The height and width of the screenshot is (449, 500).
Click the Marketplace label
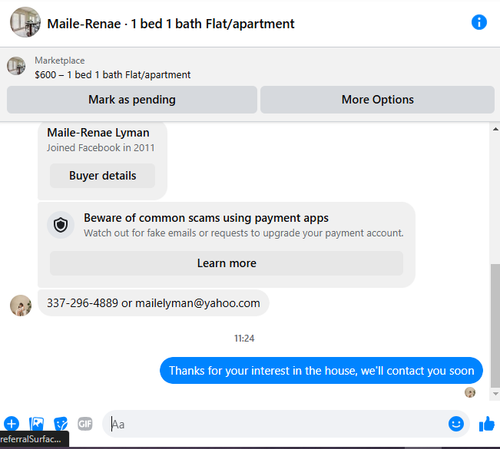pos(60,61)
